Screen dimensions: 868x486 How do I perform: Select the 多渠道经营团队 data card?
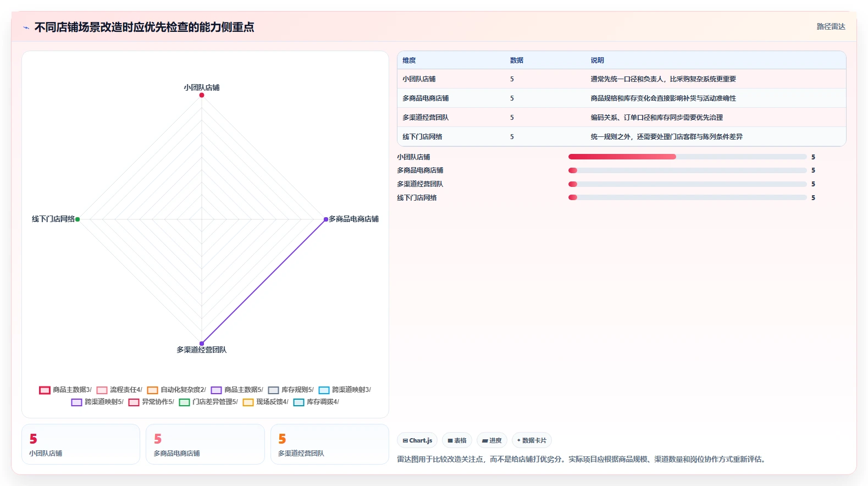click(330, 444)
